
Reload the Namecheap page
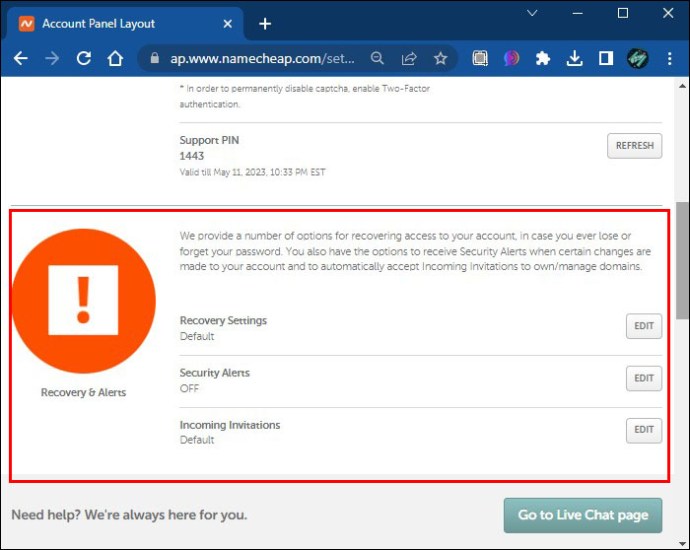pos(84,58)
